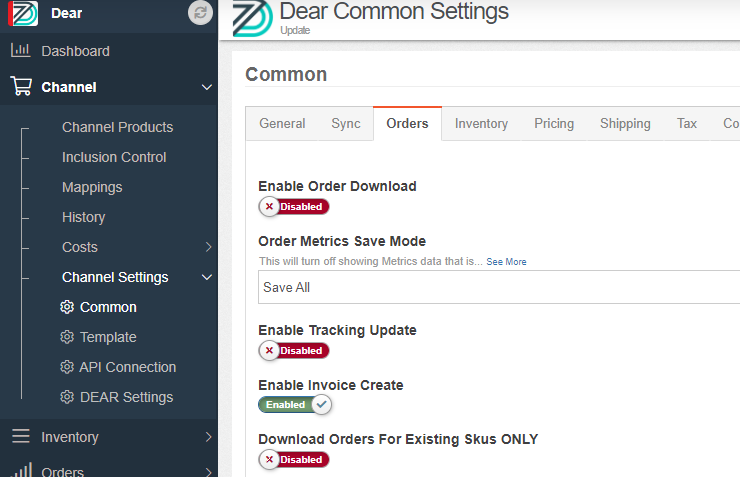Expand the Inventory menu arrow
Image resolution: width=740 pixels, height=477 pixels.
pos(208,437)
